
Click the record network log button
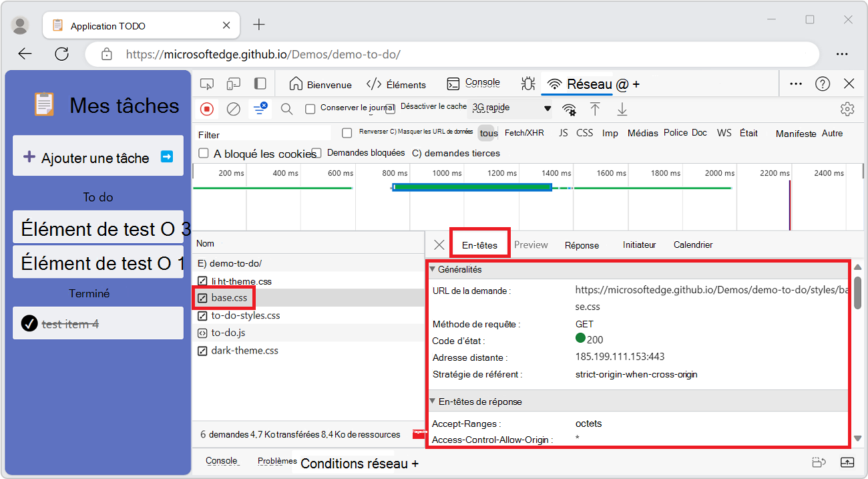207,109
